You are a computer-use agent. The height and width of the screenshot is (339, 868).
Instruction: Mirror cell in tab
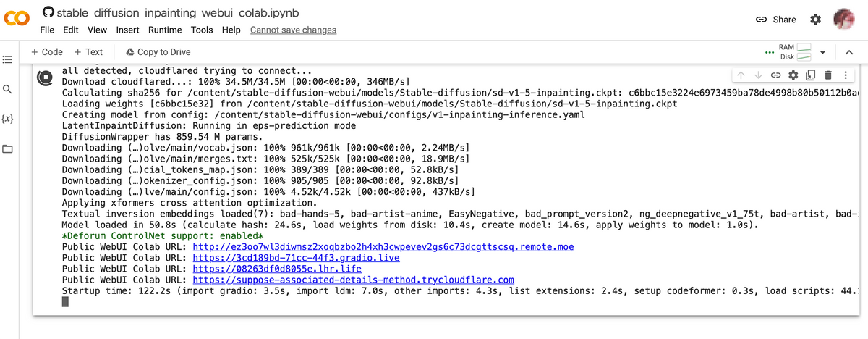[811, 75]
